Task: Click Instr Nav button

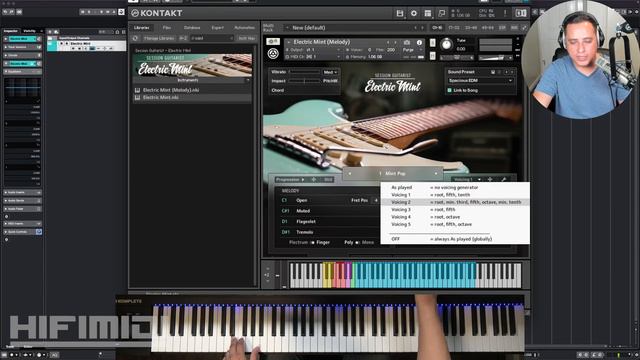Action: pyautogui.click(x=247, y=38)
